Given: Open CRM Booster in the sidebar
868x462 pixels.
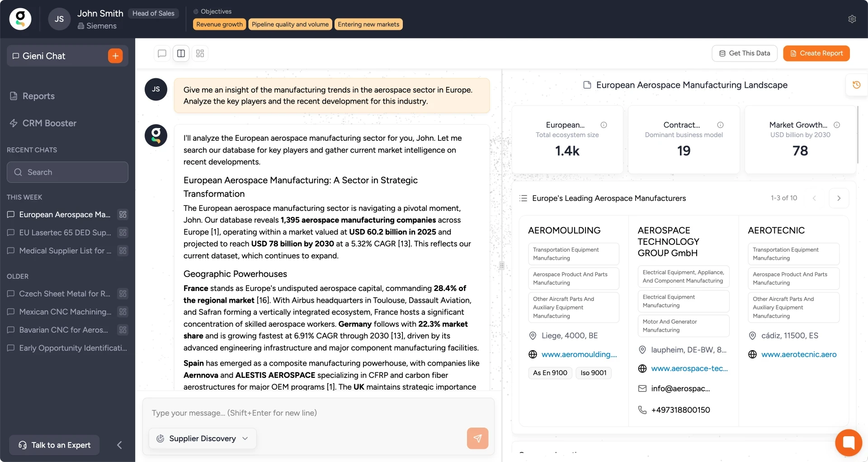Looking at the screenshot, I should (x=49, y=123).
